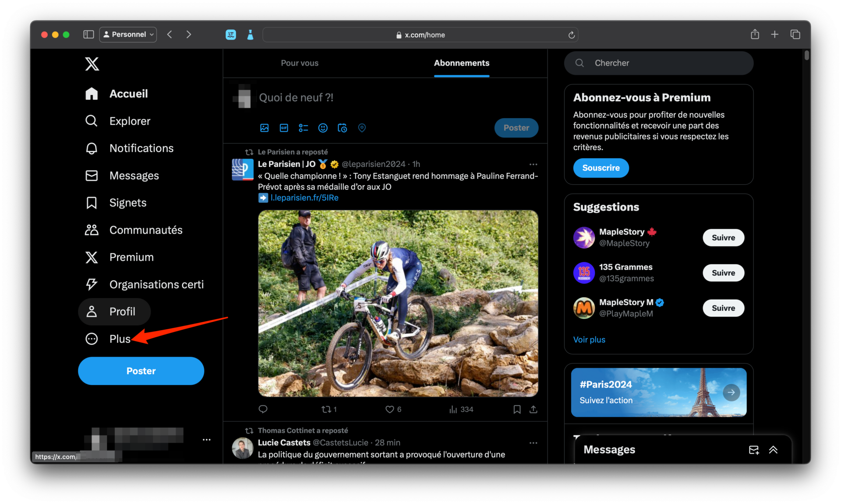Expand the Messages drawer with chevrons
Viewport: 841px width, 504px height.
[x=773, y=450]
